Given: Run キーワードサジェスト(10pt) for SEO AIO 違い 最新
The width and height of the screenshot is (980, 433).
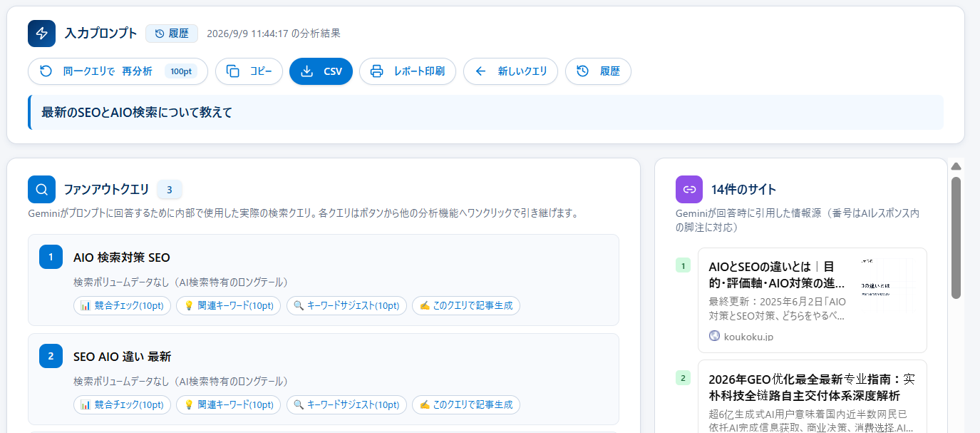Looking at the screenshot, I should pyautogui.click(x=346, y=404).
